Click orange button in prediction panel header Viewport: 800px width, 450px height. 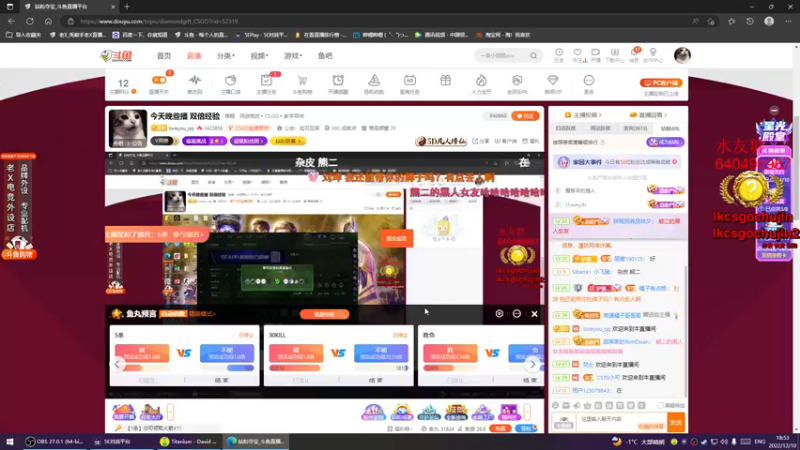(324, 314)
